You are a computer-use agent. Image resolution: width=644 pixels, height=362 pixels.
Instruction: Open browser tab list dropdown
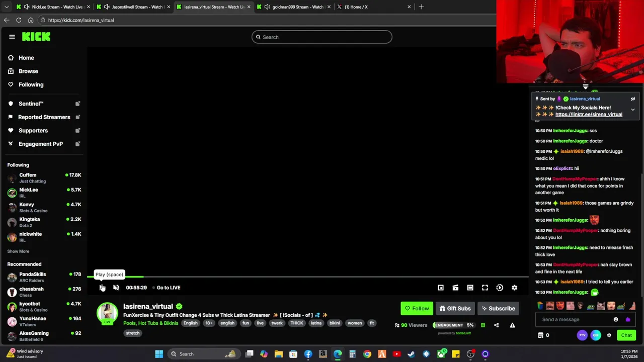point(7,7)
